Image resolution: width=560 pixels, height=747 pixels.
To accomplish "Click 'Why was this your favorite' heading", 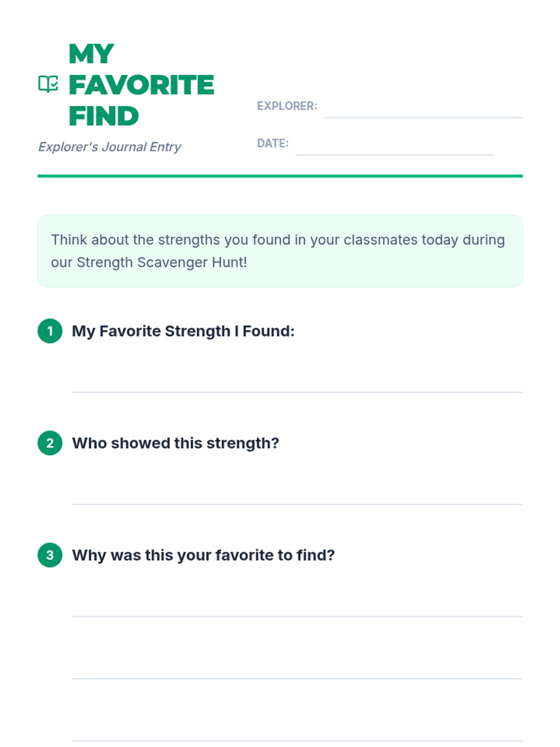I will 203,555.
